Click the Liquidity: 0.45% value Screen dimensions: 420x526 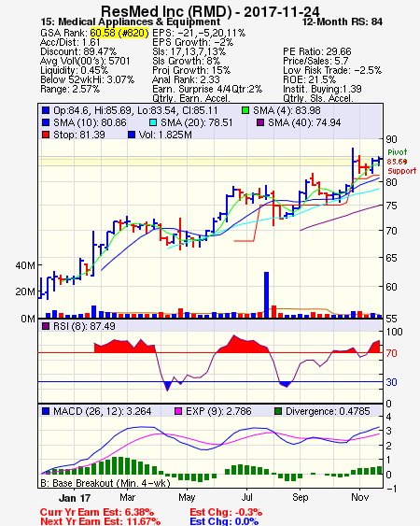point(74,70)
